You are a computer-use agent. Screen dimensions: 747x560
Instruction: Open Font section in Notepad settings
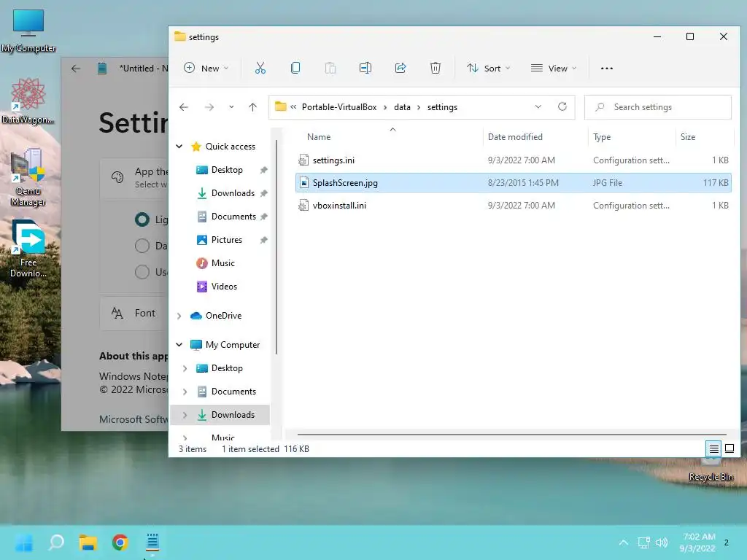tap(134, 313)
